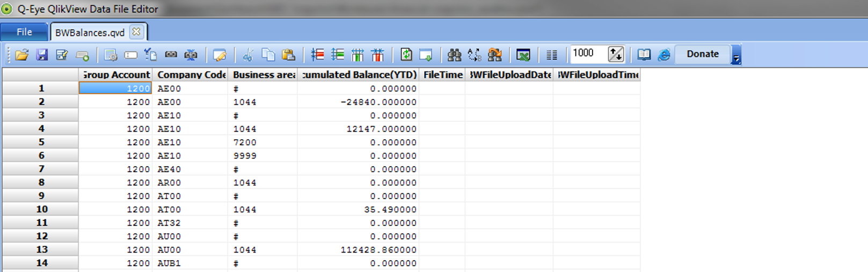Click the Group Account column header
Screen dimensions: 868x272
115,75
